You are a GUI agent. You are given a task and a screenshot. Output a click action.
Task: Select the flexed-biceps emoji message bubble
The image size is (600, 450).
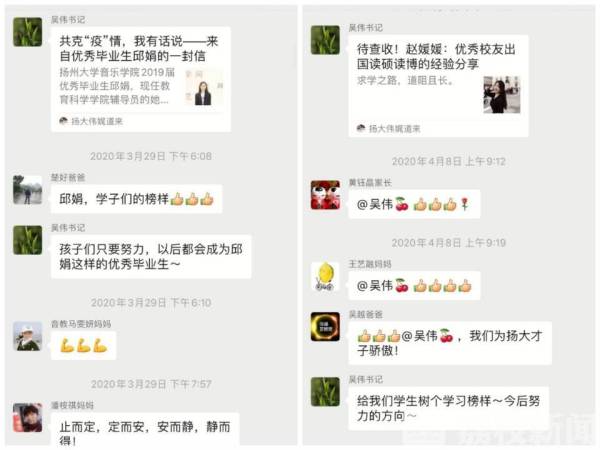(x=83, y=346)
